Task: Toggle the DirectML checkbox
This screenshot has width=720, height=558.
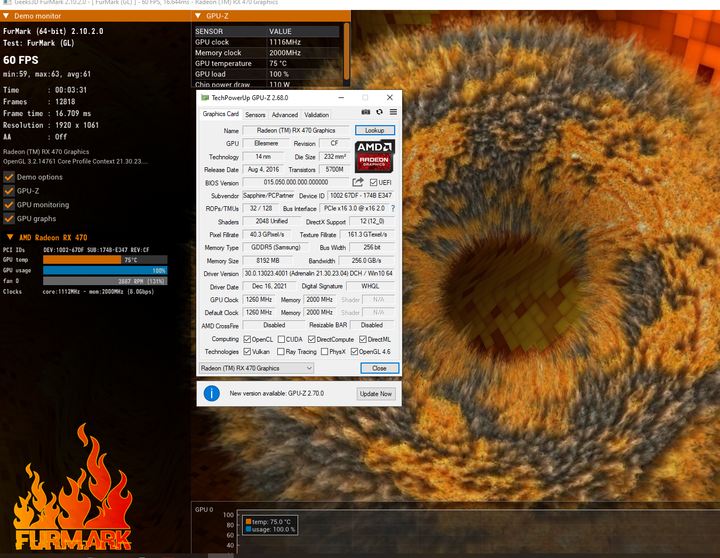Action: tap(363, 339)
